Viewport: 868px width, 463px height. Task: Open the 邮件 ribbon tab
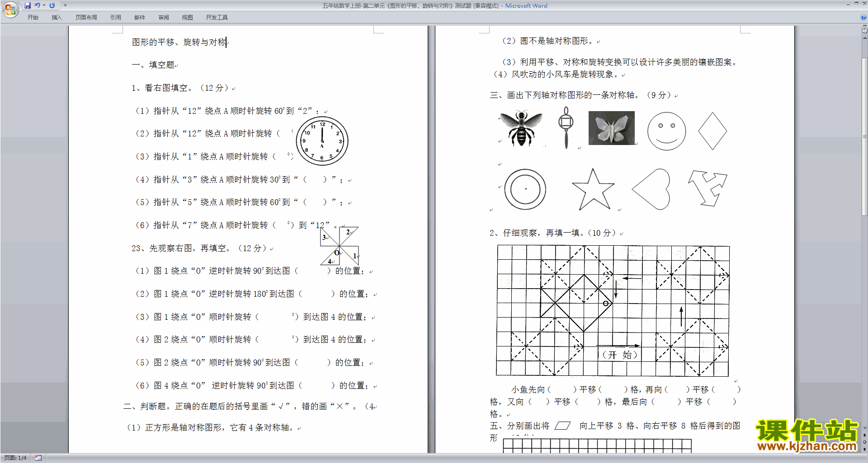pyautogui.click(x=140, y=18)
